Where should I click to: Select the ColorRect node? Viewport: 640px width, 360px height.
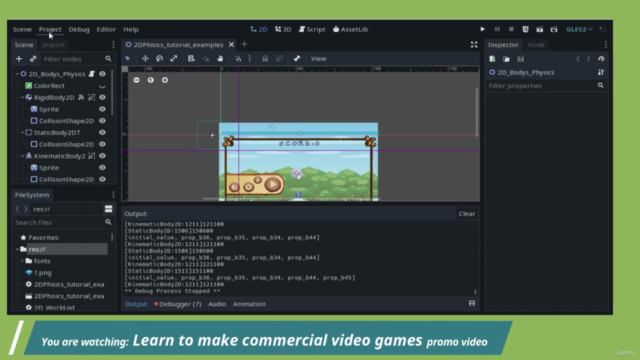pos(49,86)
